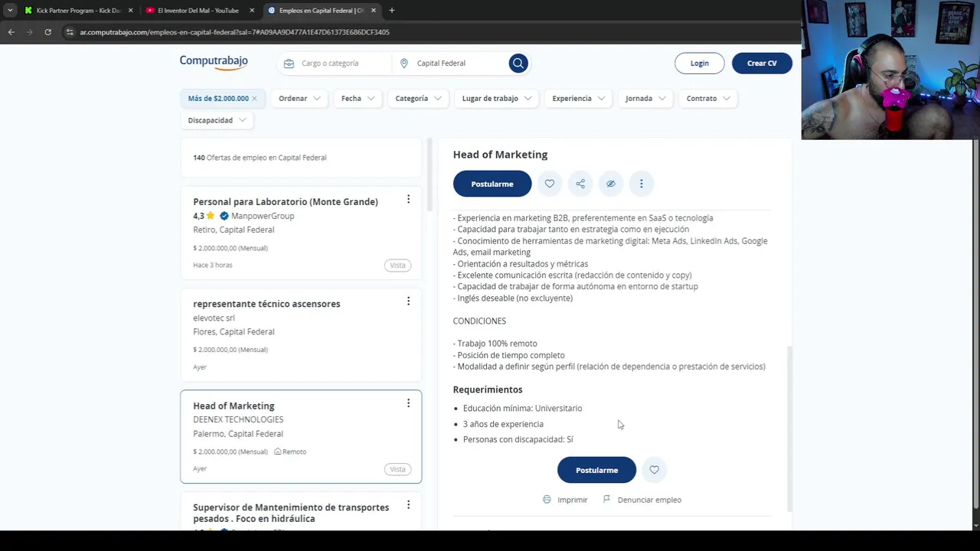Click the site info icon in address bar
This screenshot has height=551, width=980.
pos(69,32)
